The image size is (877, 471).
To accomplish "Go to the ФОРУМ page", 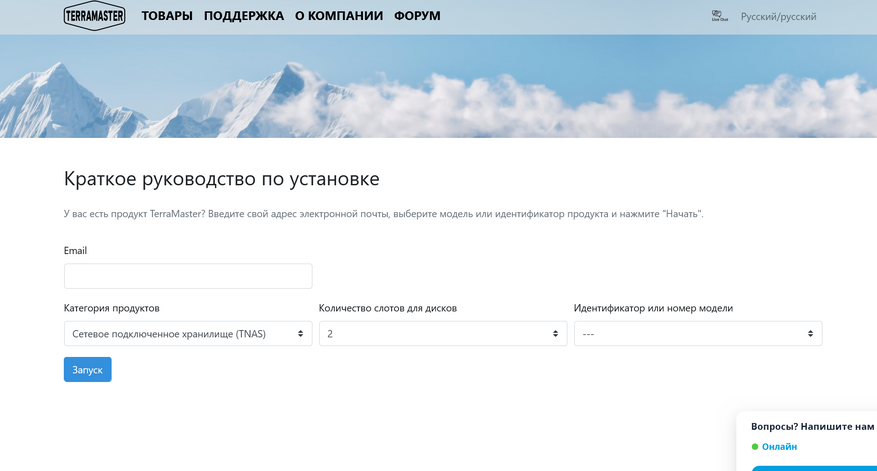I will [417, 16].
